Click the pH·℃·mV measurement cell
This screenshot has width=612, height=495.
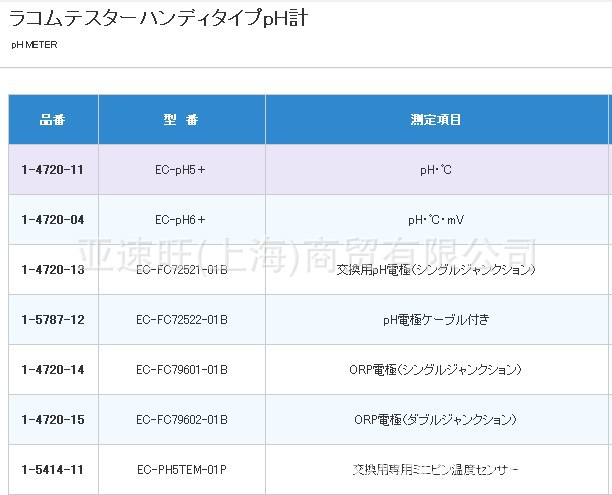[436, 220]
